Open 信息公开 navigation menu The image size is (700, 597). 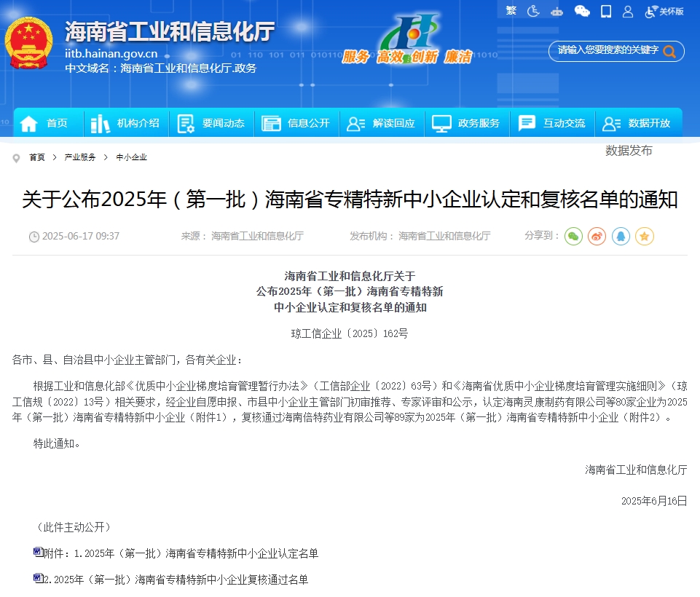(x=296, y=123)
